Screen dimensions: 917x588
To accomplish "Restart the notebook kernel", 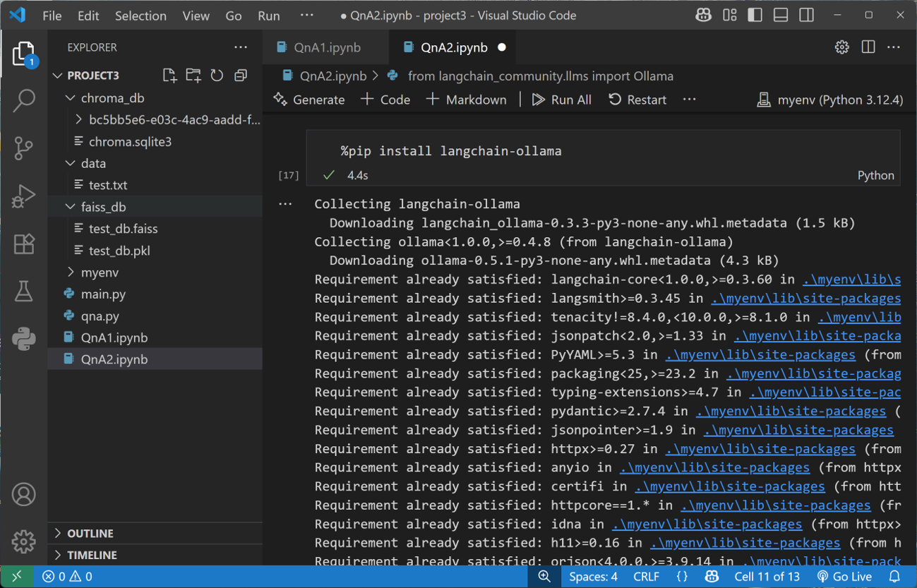I will click(637, 100).
